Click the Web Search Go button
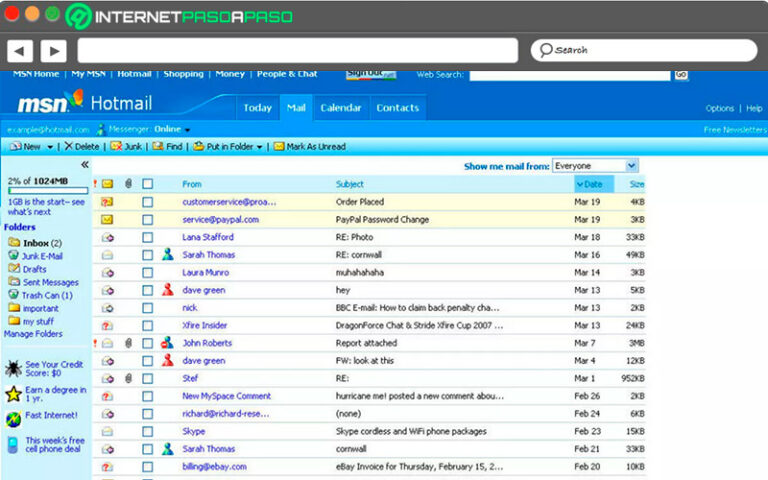Image resolution: width=768 pixels, height=480 pixels. pyautogui.click(x=681, y=74)
